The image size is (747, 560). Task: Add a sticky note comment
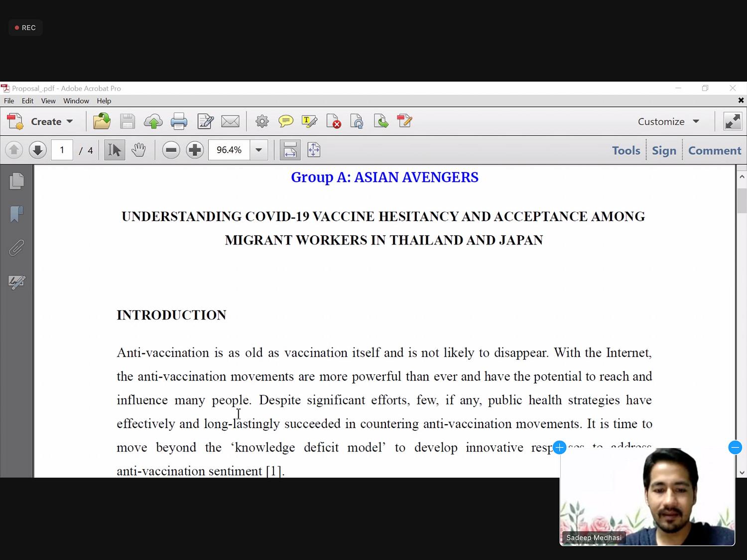pos(286,121)
